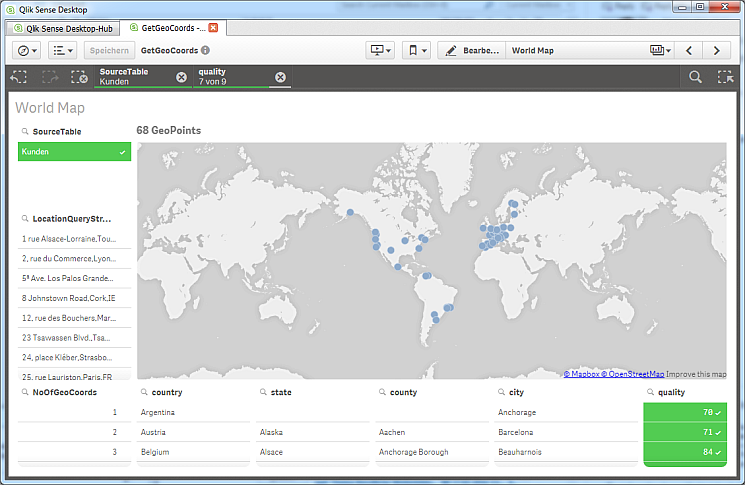Search in the quality filter

650,392
